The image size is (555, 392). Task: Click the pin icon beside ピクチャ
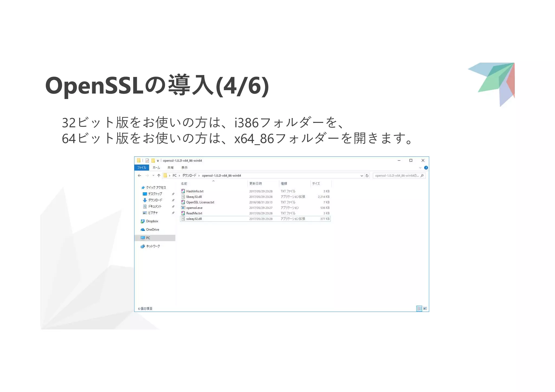[x=173, y=213]
